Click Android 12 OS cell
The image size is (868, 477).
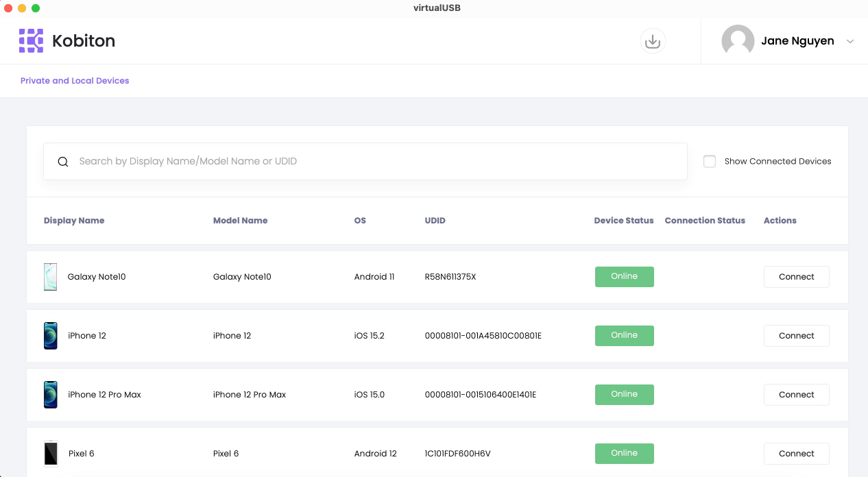tap(376, 454)
